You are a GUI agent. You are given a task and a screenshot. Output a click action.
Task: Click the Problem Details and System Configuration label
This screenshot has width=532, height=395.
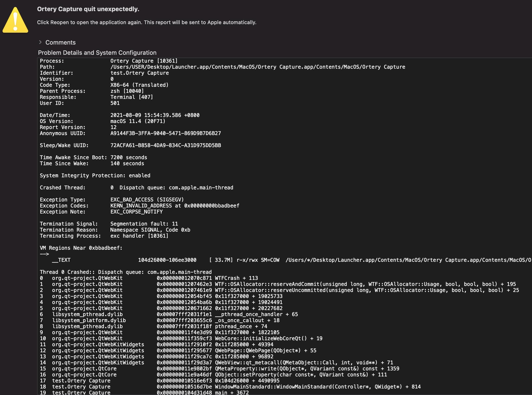(97, 53)
